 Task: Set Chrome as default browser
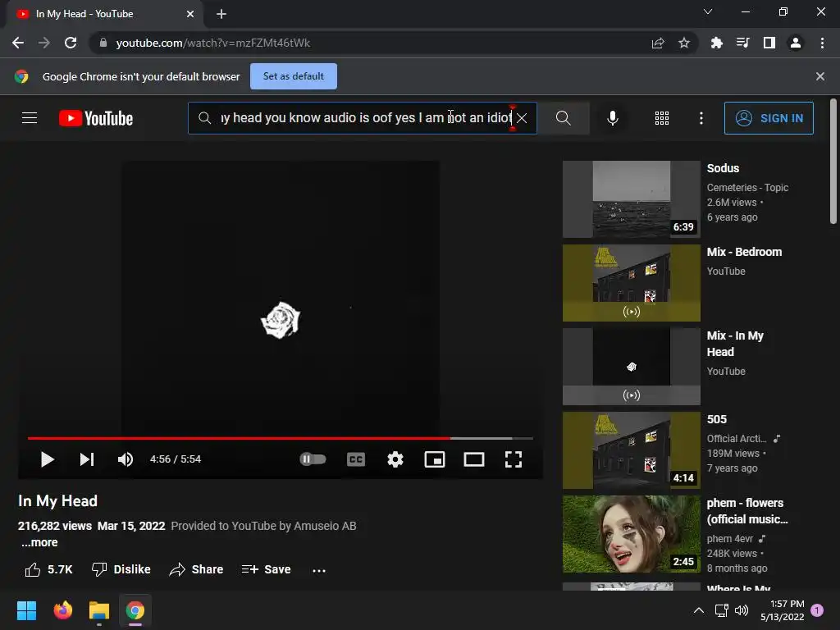tap(294, 76)
